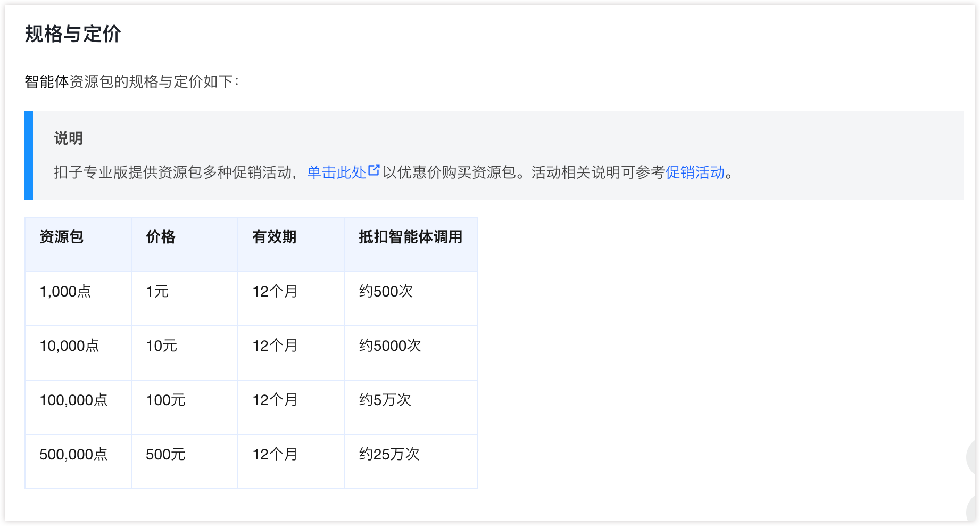Click the 约5万次 cell
980x526 pixels.
(x=385, y=400)
